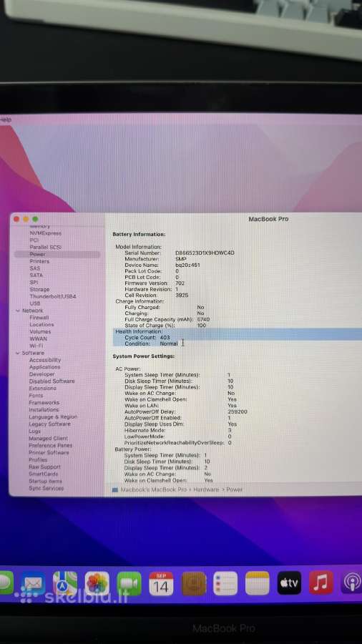362x644 pixels.
Task: Launch Maps from the Dock
Action: 65,582
